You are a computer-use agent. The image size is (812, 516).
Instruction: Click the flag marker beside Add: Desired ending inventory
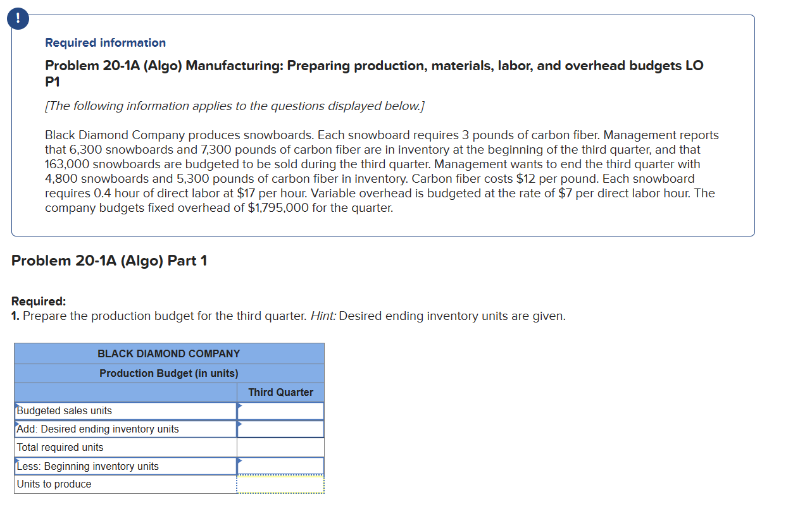point(16,424)
